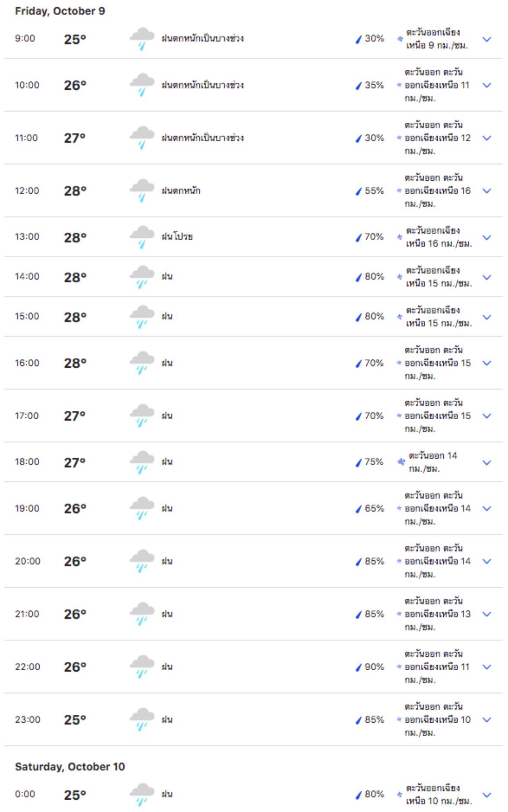Expand the 9:00 forecast details chevron
Viewport: 508px width, 812px height.
tap(487, 39)
